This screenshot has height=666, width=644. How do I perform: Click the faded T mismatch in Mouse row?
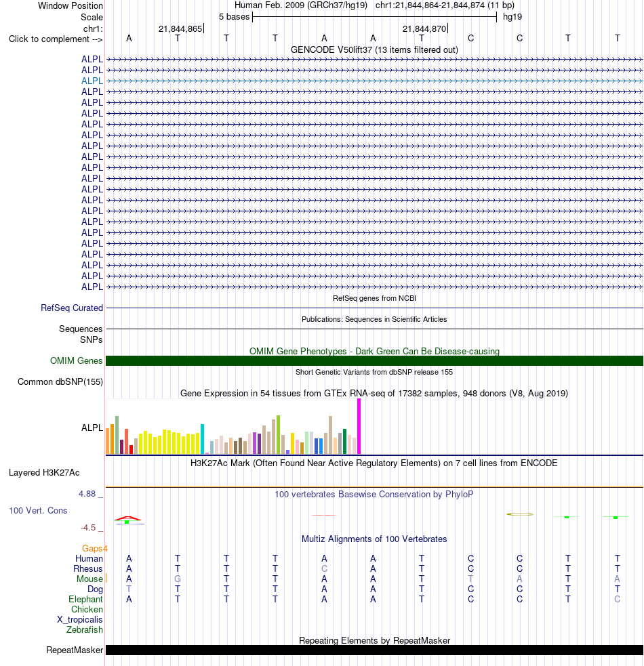pyautogui.click(x=470, y=579)
